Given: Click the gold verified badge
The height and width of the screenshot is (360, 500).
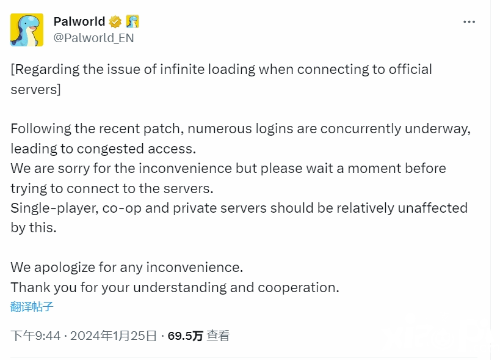Looking at the screenshot, I should (x=115, y=22).
